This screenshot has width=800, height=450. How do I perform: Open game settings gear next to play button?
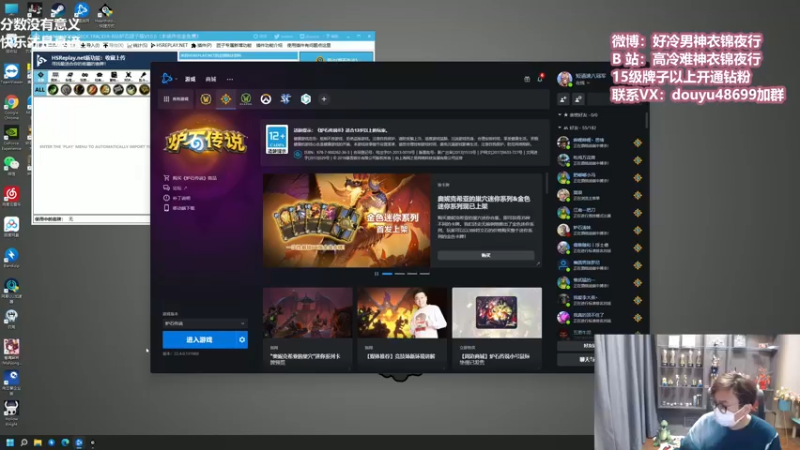(x=242, y=340)
